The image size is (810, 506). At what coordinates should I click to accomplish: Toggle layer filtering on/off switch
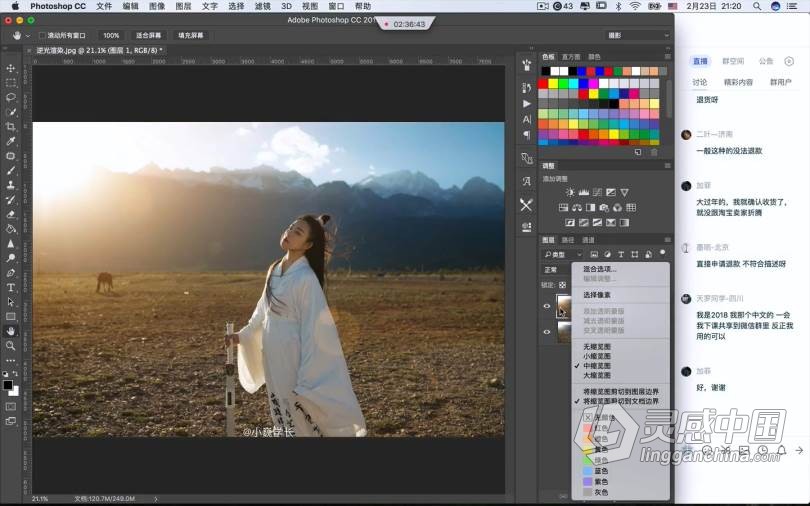click(x=662, y=254)
